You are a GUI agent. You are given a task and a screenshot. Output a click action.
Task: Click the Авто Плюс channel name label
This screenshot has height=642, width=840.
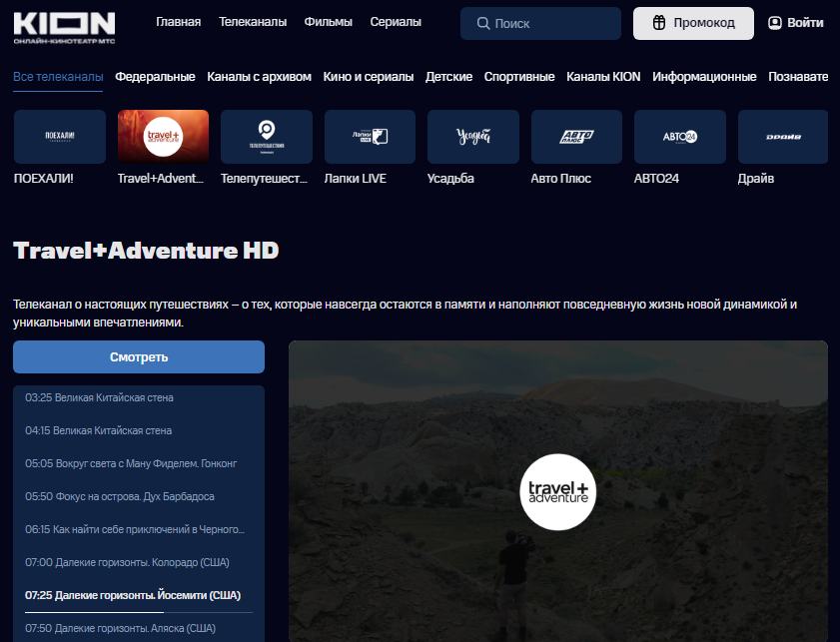point(561,179)
